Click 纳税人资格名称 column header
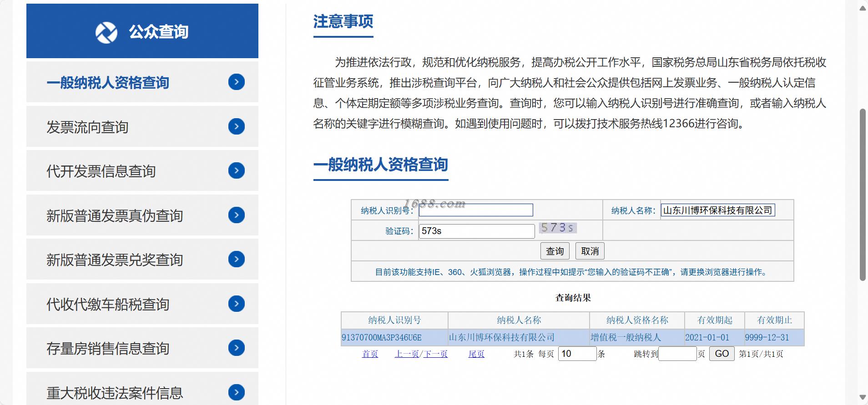The image size is (868, 405). pyautogui.click(x=637, y=320)
